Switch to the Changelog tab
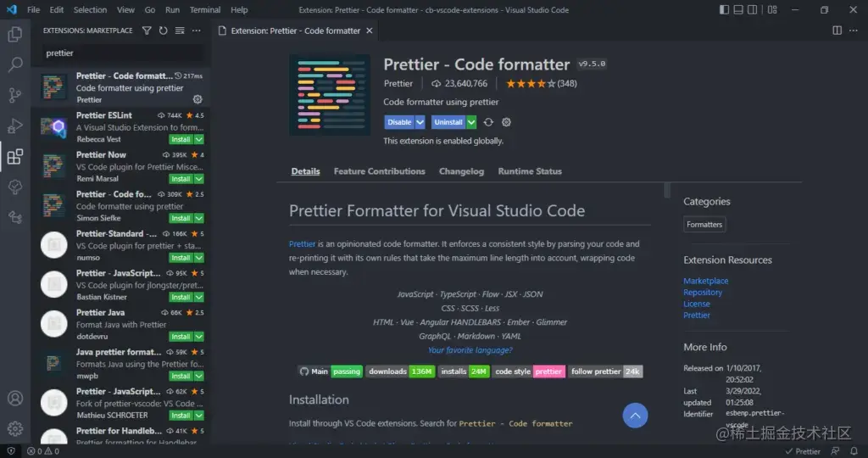This screenshot has height=458, width=868. point(461,171)
